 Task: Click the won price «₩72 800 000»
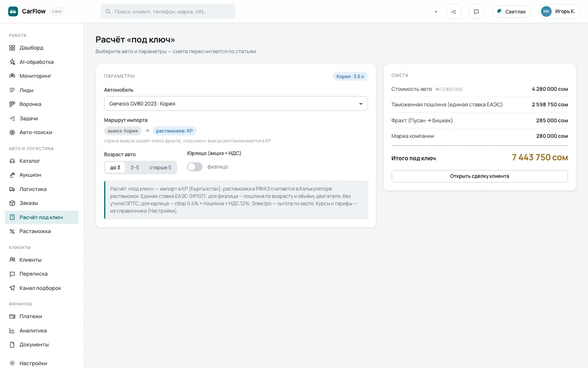(449, 89)
